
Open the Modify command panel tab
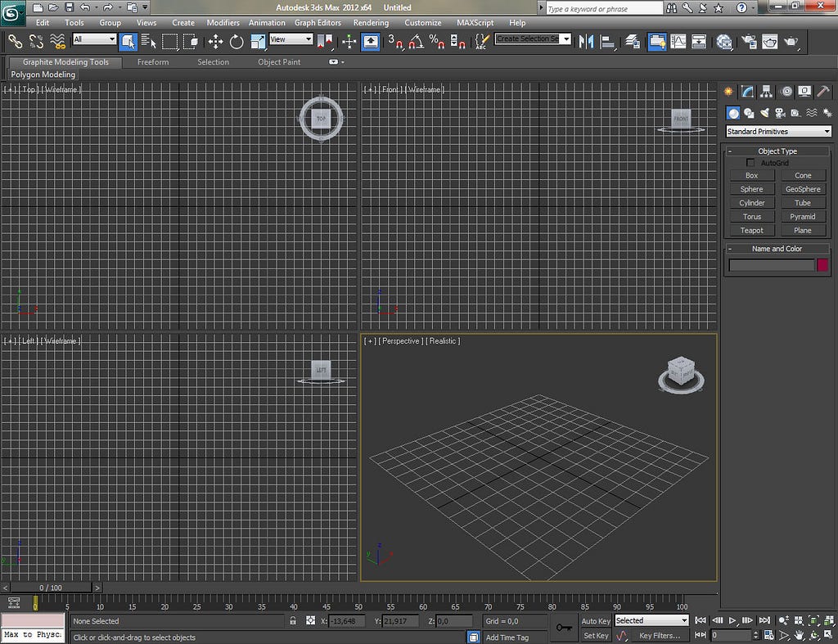point(747,92)
